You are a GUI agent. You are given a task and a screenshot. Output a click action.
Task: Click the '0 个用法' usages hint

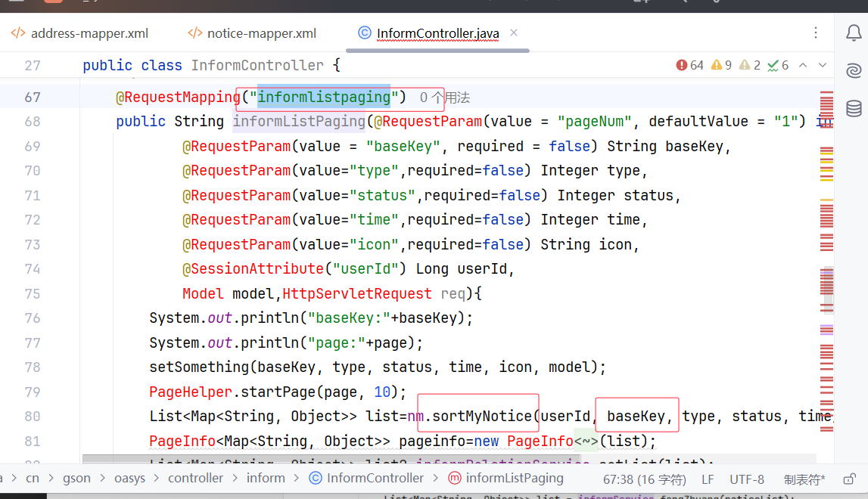coord(445,98)
